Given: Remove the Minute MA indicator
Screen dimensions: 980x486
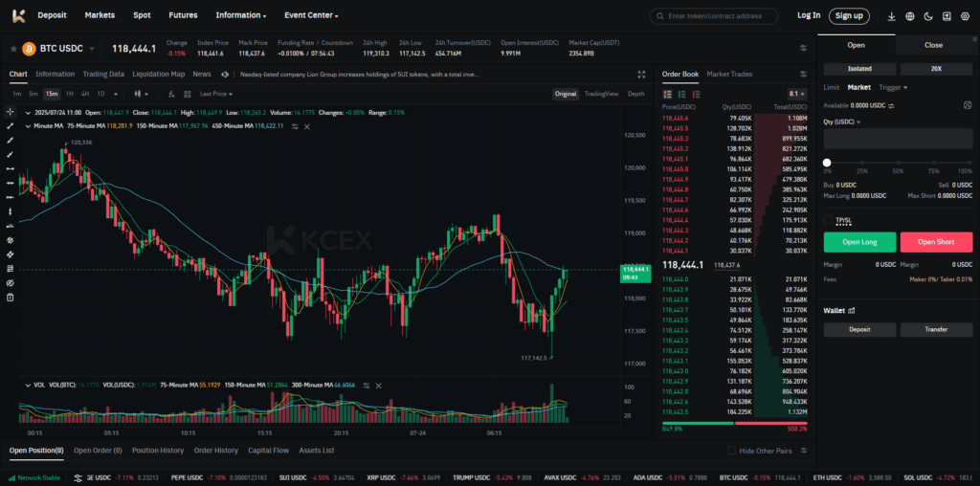Looking at the screenshot, I should click(x=307, y=126).
